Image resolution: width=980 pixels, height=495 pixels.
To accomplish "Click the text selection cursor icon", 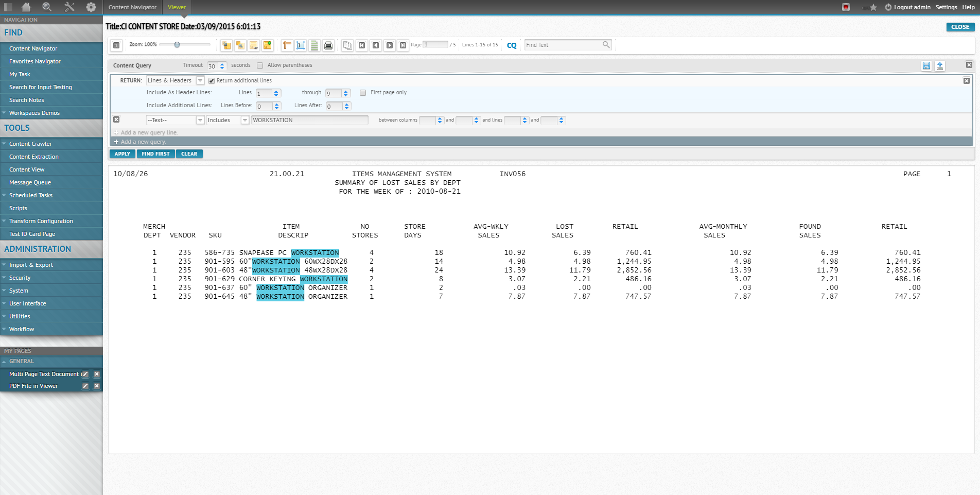I will (x=301, y=45).
